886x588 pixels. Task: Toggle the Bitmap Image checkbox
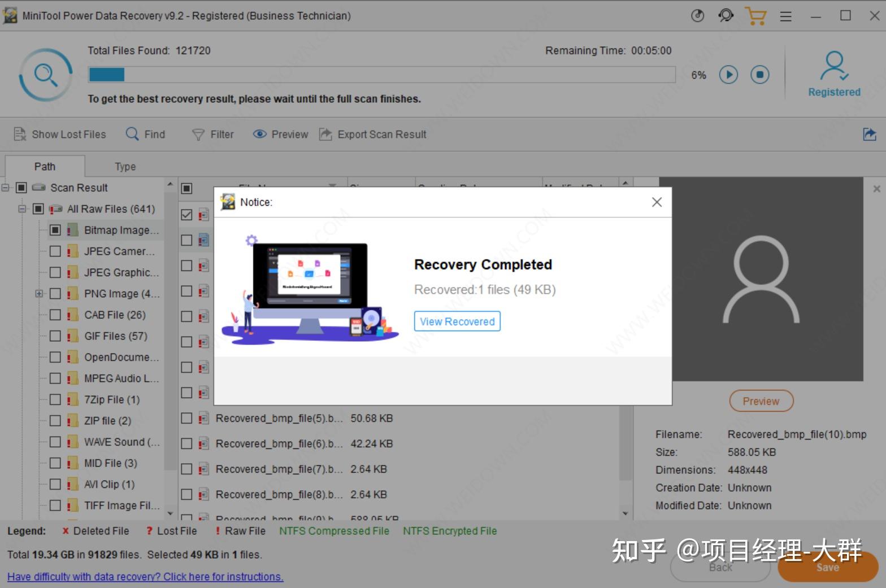pyautogui.click(x=55, y=230)
